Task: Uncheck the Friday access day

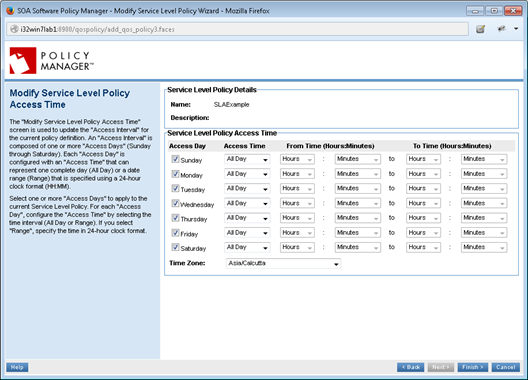Action: pyautogui.click(x=175, y=232)
